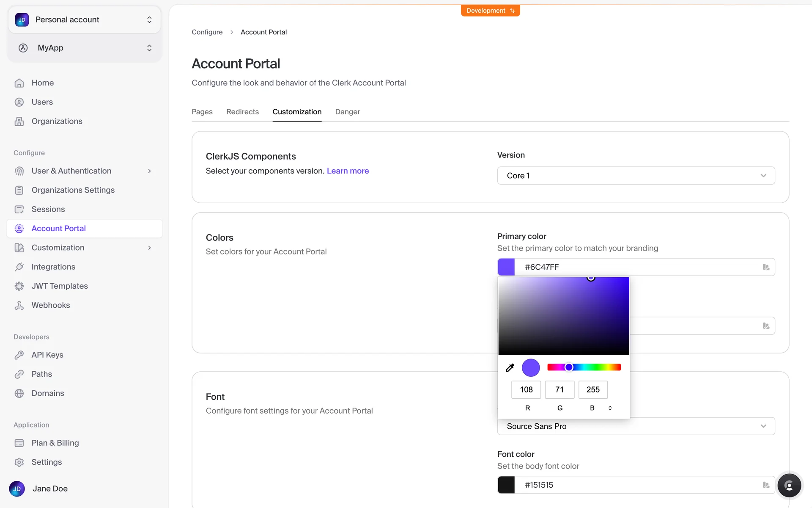
Task: Open the Source Sans Pro font dropdown
Action: (x=636, y=426)
